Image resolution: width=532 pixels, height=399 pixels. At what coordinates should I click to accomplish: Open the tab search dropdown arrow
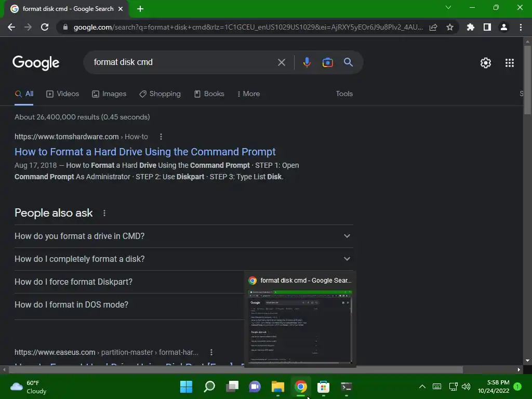[448, 7]
